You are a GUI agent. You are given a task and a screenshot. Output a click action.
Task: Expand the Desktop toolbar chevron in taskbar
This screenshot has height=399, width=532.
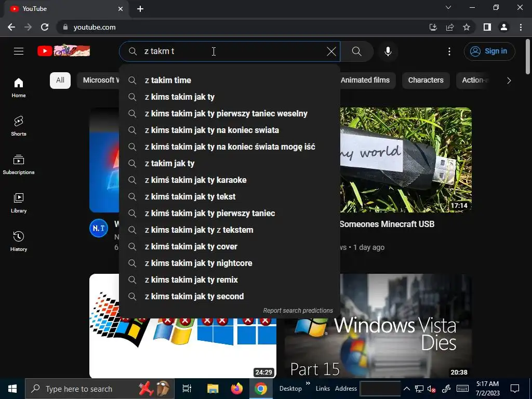[308, 384]
